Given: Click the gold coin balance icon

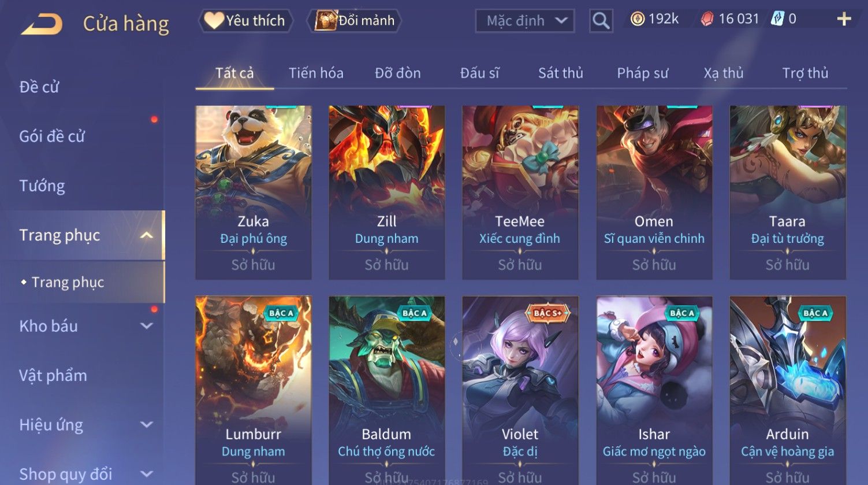Looking at the screenshot, I should tap(638, 19).
